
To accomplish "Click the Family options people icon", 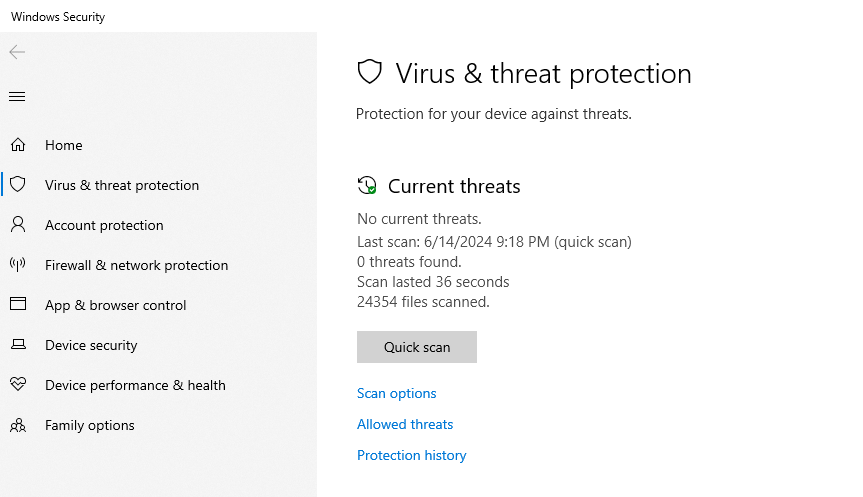I will 17,425.
